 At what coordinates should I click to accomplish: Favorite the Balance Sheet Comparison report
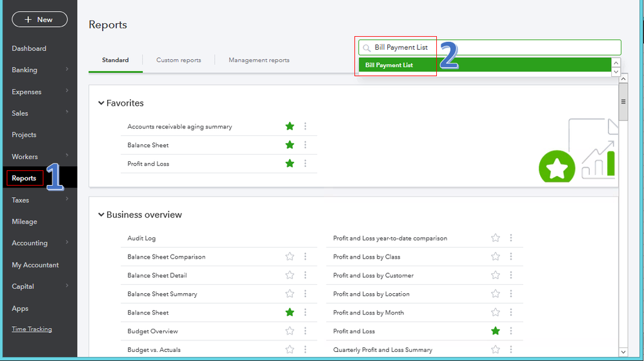point(290,257)
